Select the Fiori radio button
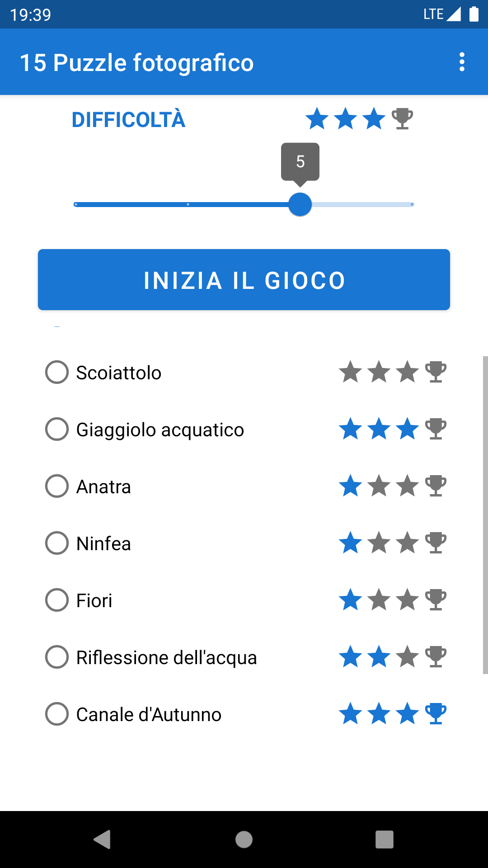488x868 pixels. pyautogui.click(x=57, y=600)
